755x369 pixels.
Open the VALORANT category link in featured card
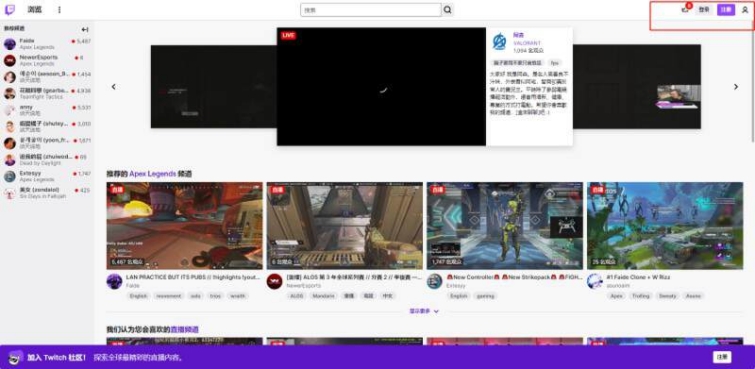point(527,43)
